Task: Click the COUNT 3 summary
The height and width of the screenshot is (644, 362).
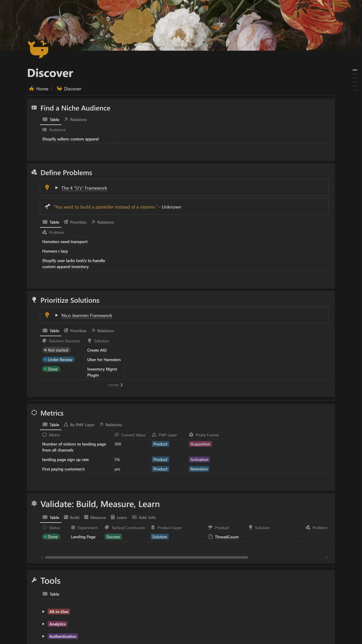Action: [115, 385]
